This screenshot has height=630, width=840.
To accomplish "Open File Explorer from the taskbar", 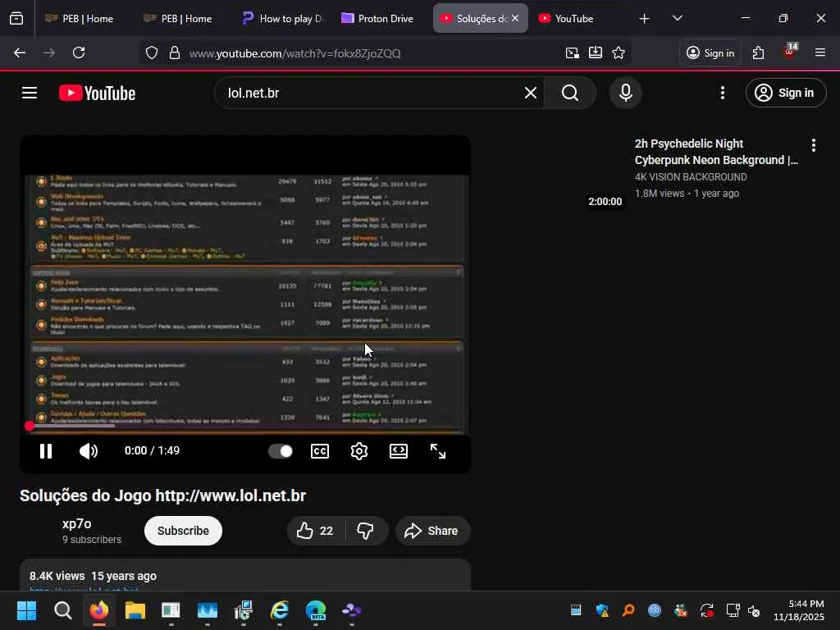I will tap(135, 610).
